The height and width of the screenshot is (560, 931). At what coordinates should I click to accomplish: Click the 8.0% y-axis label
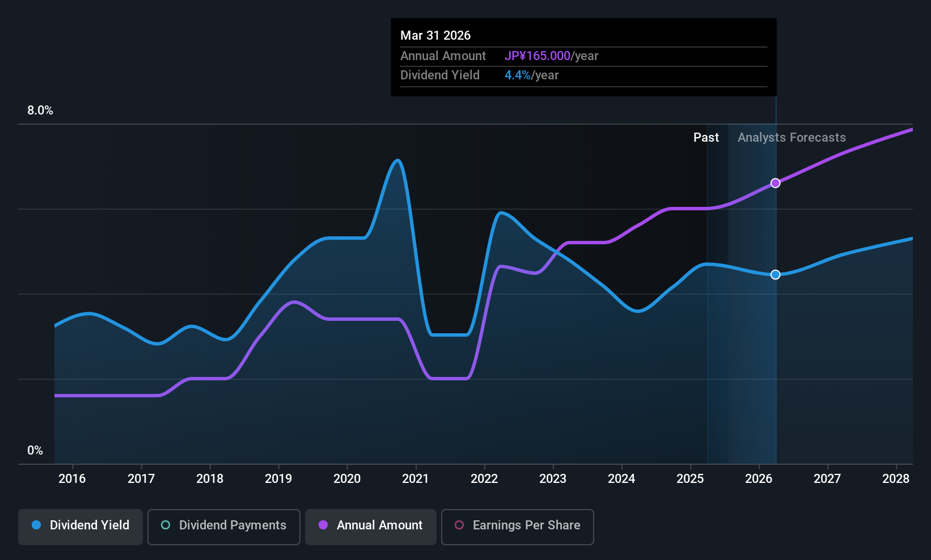(x=40, y=110)
